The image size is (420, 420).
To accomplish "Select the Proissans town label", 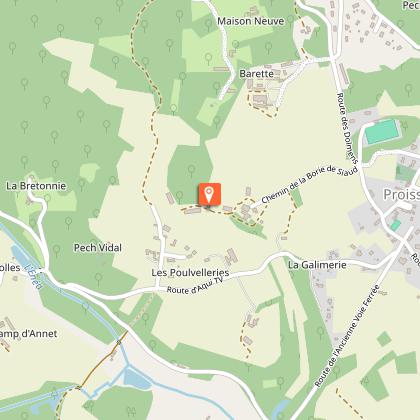I will click(401, 195).
